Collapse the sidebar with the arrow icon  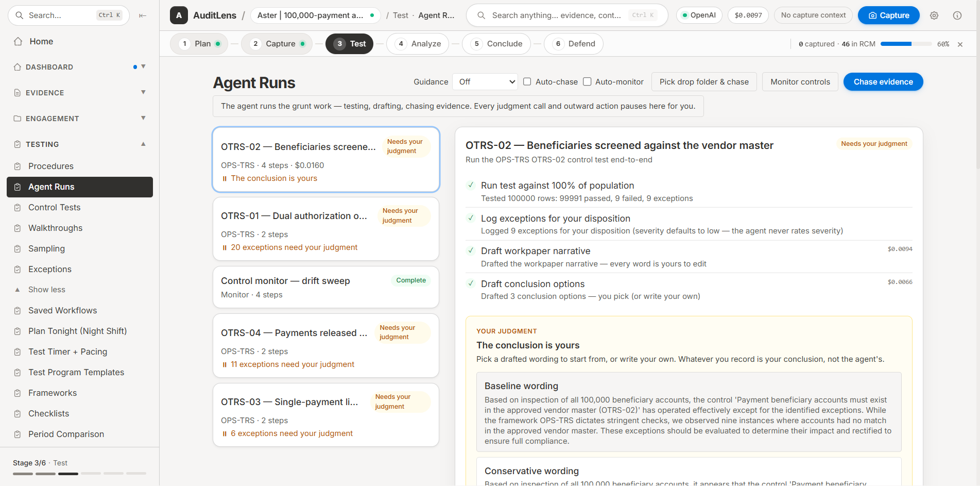pyautogui.click(x=143, y=15)
